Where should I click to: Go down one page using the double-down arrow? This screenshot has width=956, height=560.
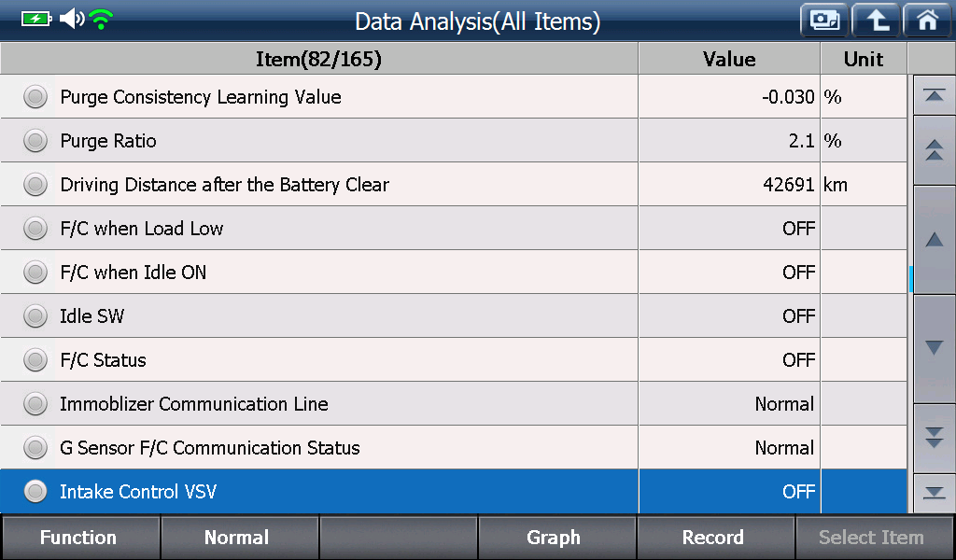[x=934, y=438]
